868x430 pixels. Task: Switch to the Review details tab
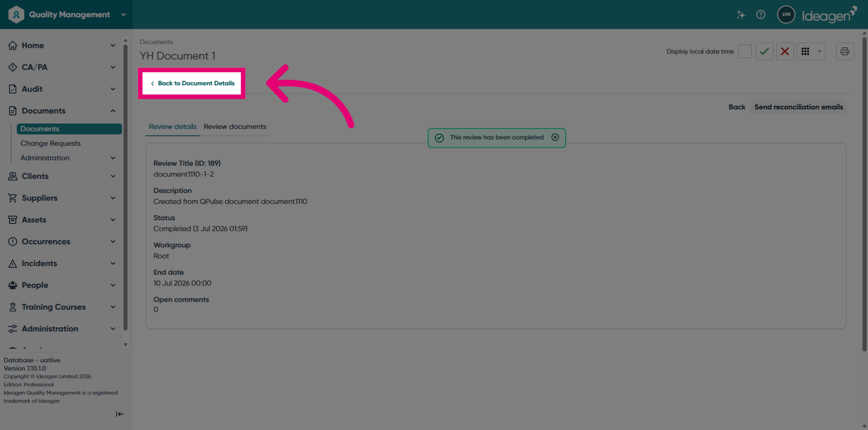click(x=173, y=127)
